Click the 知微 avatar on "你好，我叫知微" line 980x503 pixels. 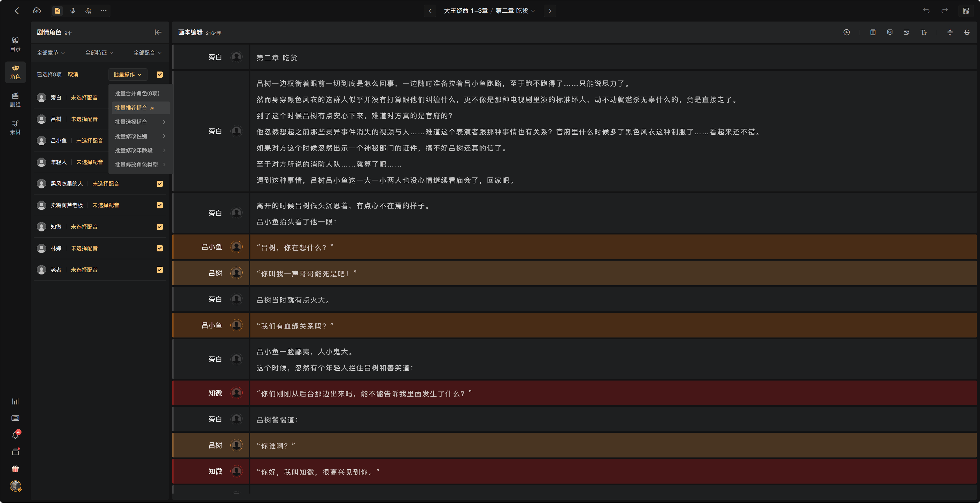(x=237, y=471)
